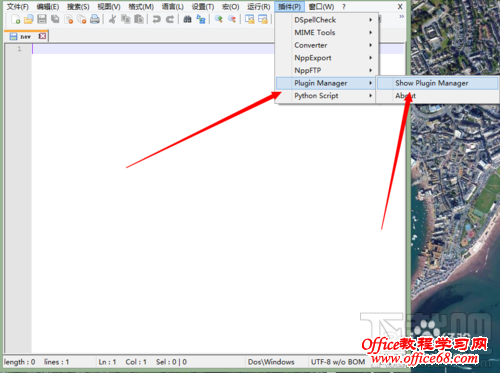Open the 窗口(W) menu
Viewport: 500px width, 373px height.
click(x=321, y=7)
